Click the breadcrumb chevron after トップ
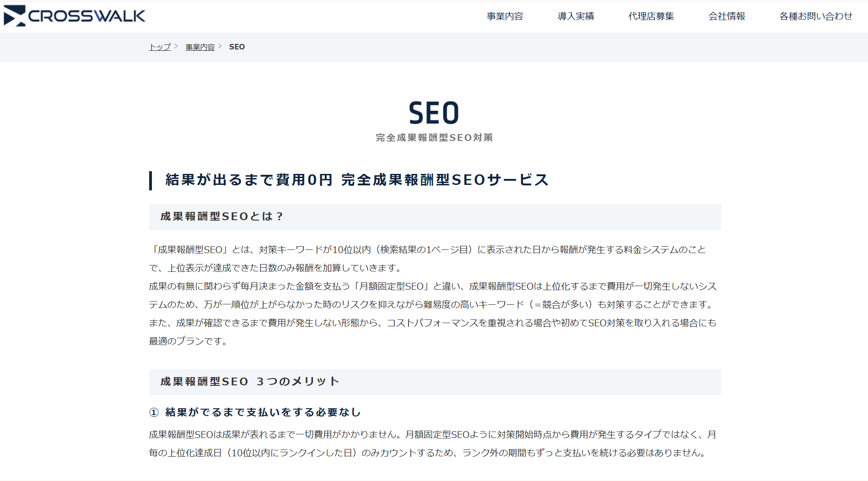This screenshot has width=868, height=481. [176, 46]
